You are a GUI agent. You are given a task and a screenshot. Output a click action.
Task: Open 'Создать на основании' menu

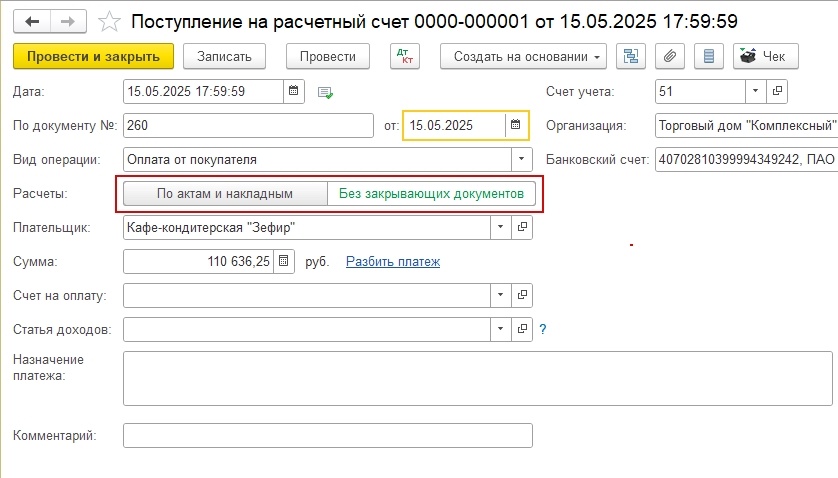coord(523,56)
